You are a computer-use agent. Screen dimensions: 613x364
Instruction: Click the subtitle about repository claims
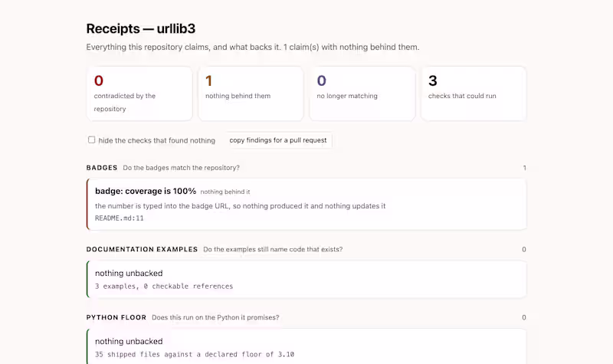coord(253,48)
